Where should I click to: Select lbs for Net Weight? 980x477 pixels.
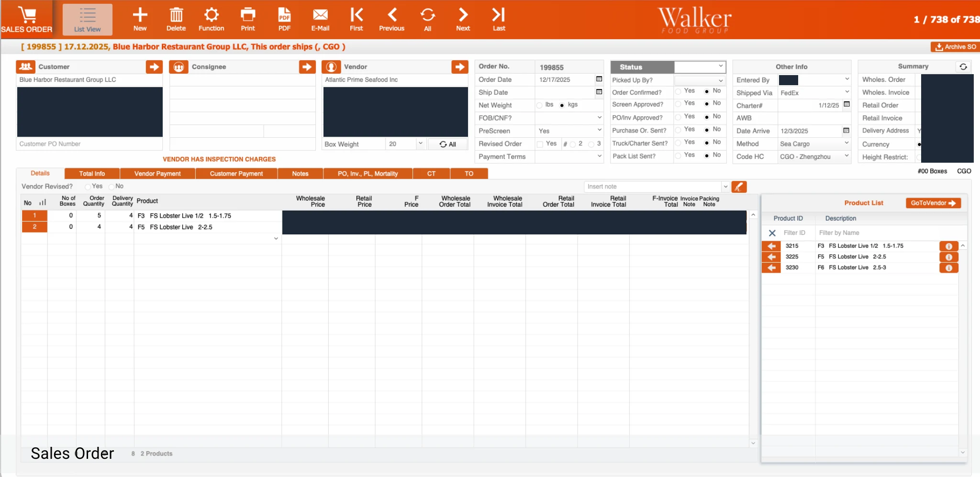click(540, 105)
